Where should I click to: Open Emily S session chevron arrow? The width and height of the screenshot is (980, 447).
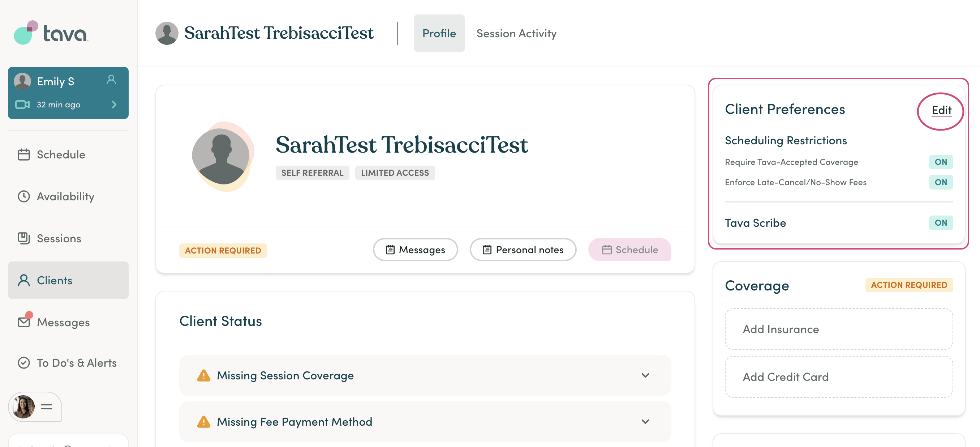pyautogui.click(x=114, y=104)
